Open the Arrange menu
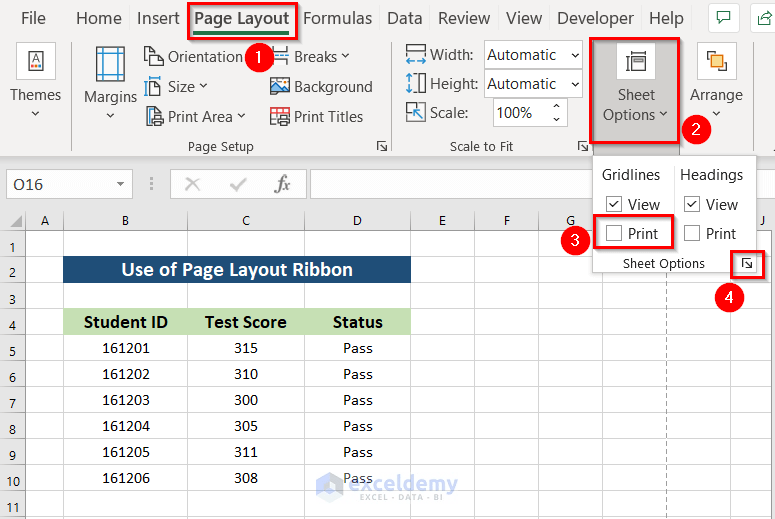Viewport: 775px width, 519px height. click(716, 82)
